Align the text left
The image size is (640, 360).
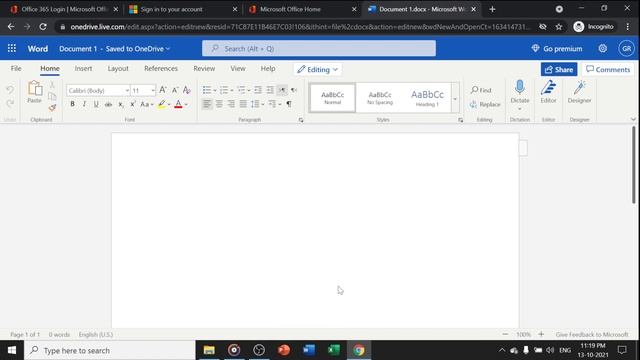[207, 104]
